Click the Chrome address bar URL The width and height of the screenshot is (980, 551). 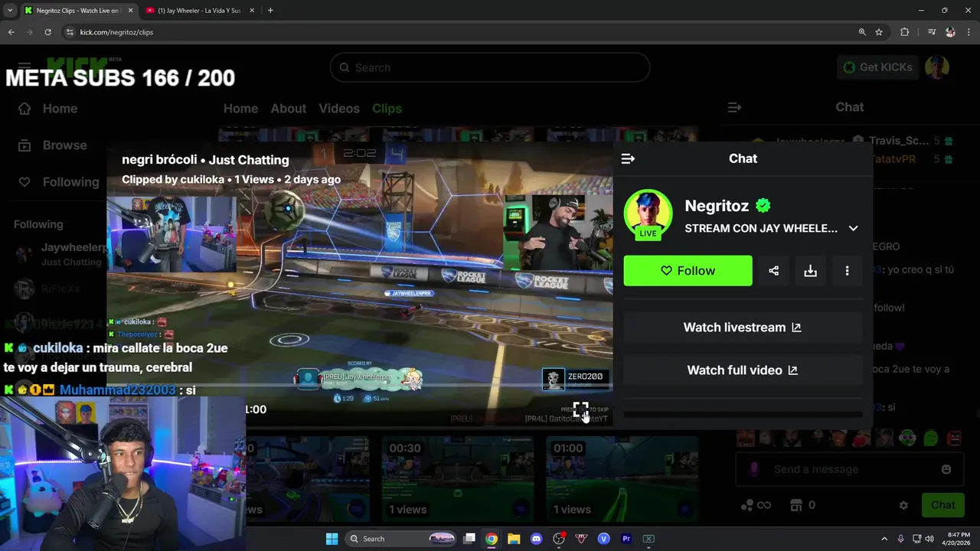pyautogui.click(x=116, y=32)
